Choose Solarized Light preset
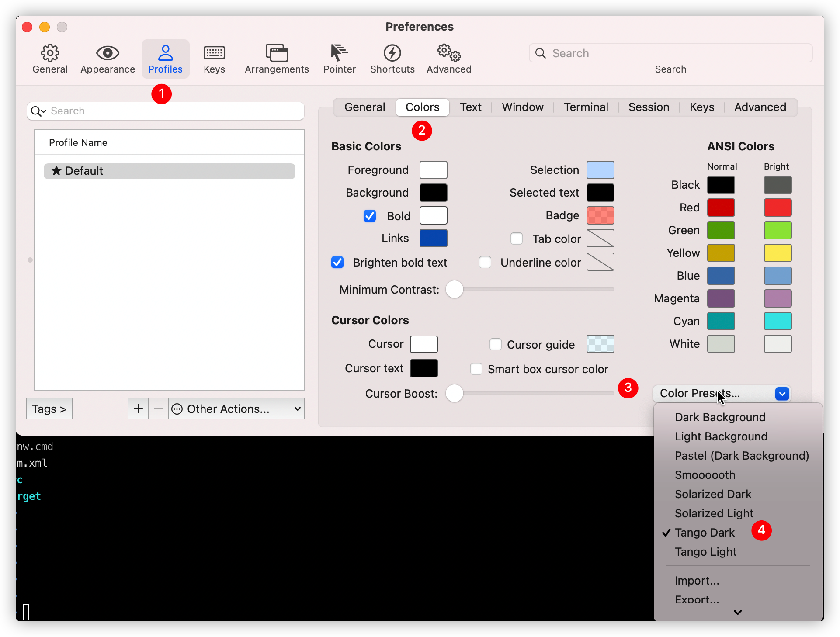This screenshot has height=637, width=840. [738, 513]
